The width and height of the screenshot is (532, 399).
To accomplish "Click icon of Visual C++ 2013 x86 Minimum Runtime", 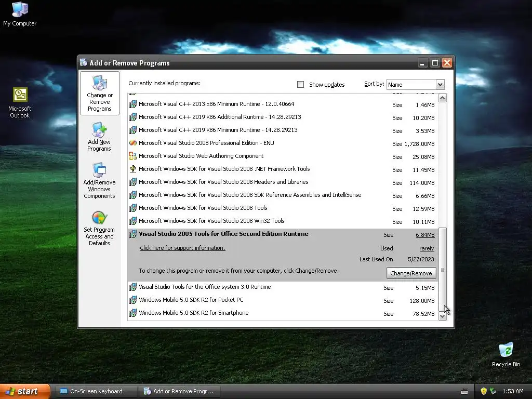I will point(133,104).
